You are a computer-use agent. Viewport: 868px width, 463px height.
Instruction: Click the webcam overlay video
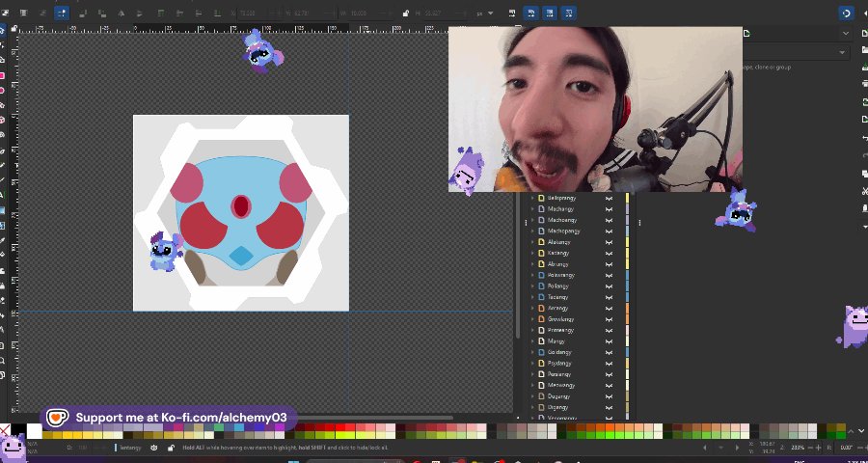point(595,109)
